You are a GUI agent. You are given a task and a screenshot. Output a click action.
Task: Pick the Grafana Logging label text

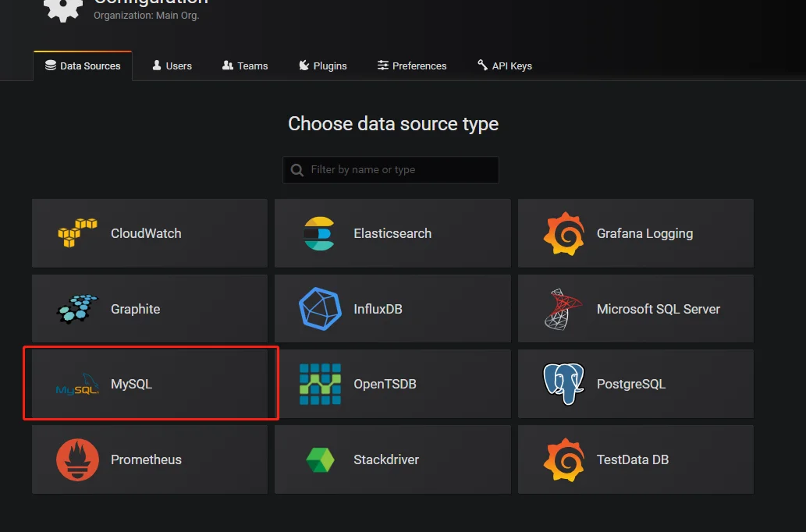coord(644,233)
